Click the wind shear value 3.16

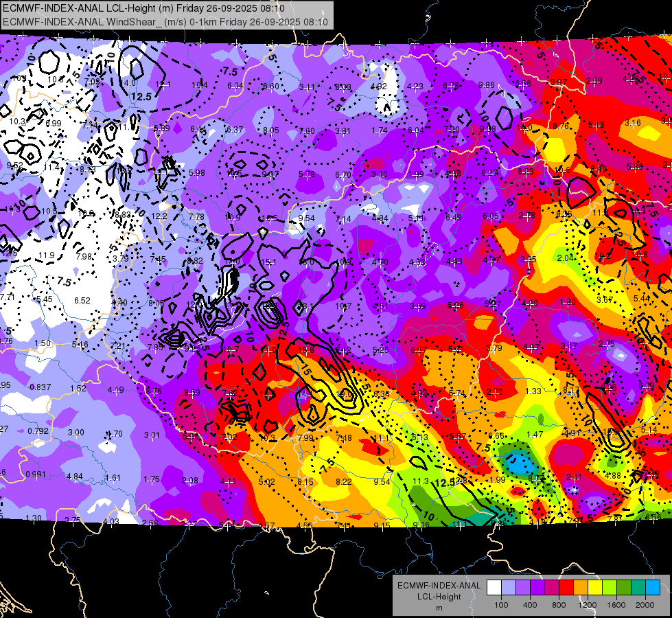click(633, 123)
